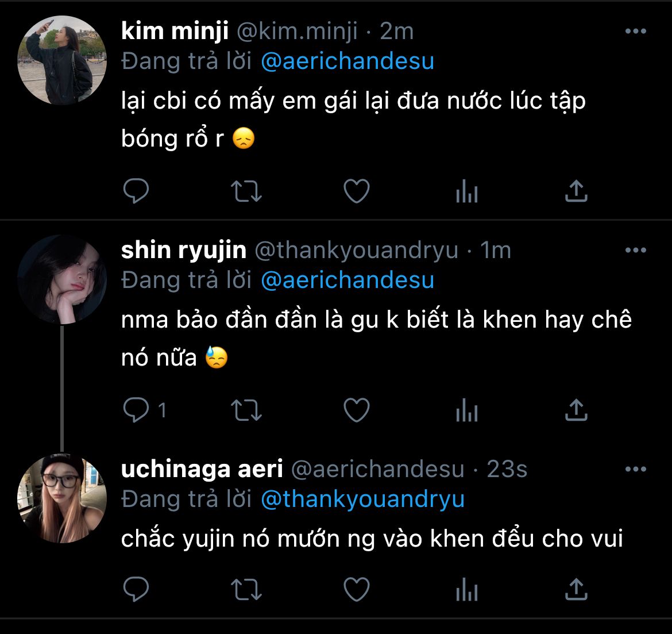Open @aerichandesu link in kim minji's reply
Image resolution: width=672 pixels, height=634 pixels.
[x=347, y=61]
